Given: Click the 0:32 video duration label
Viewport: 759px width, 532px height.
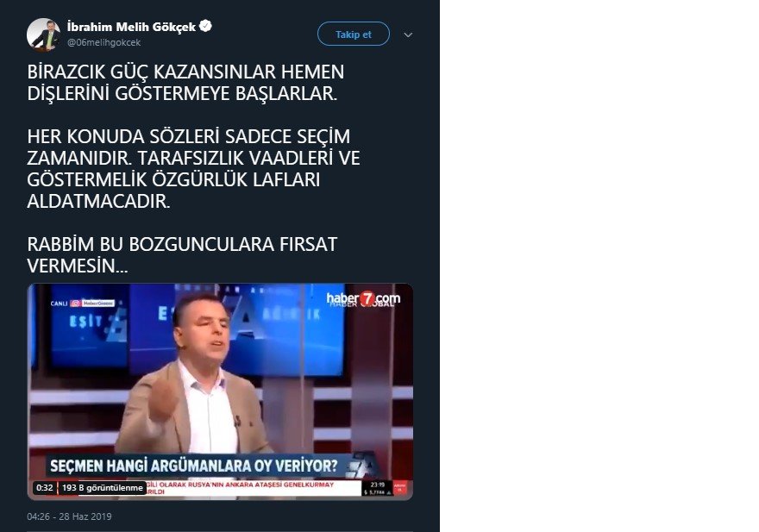Looking at the screenshot, I should [45, 487].
